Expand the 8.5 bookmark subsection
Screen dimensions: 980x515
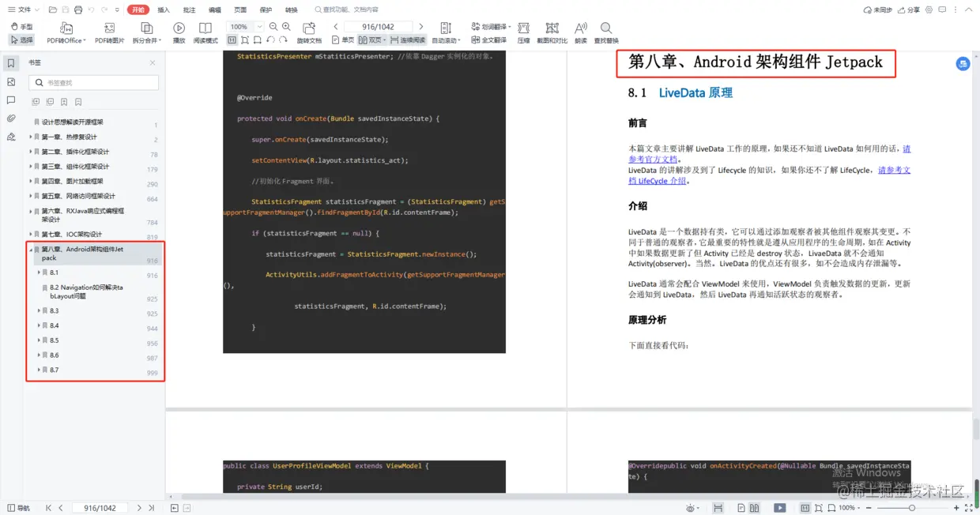[39, 340]
